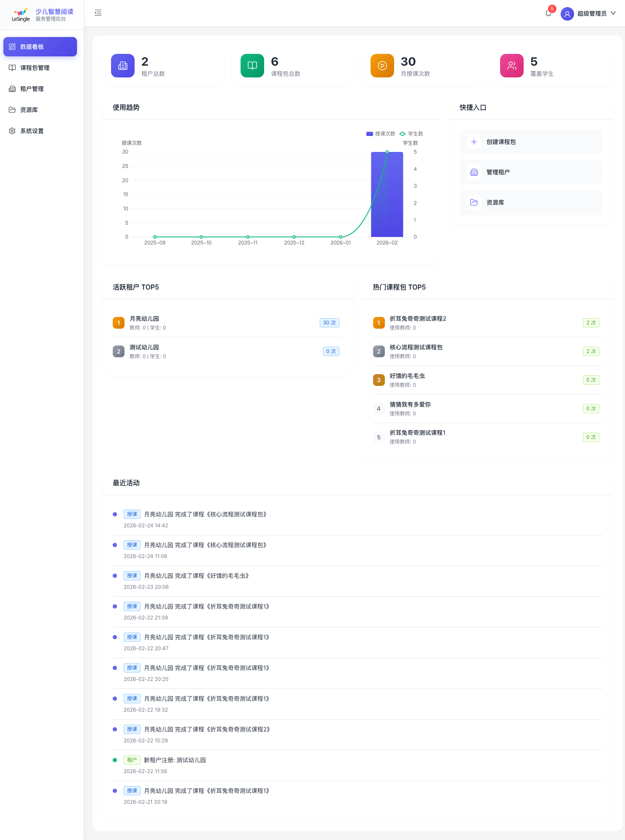Collapse the sidebar with the menu fold icon
The width and height of the screenshot is (625, 840).
tap(98, 13)
